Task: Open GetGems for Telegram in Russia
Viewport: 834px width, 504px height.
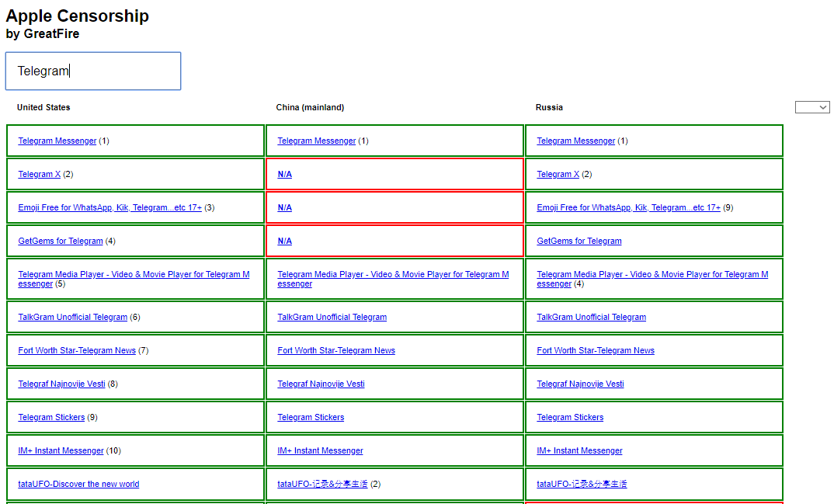Action: pos(579,242)
